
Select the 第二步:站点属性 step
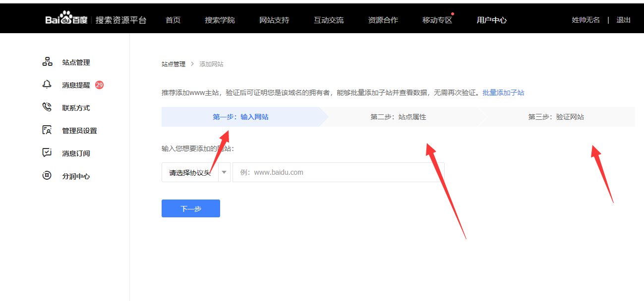click(x=398, y=117)
